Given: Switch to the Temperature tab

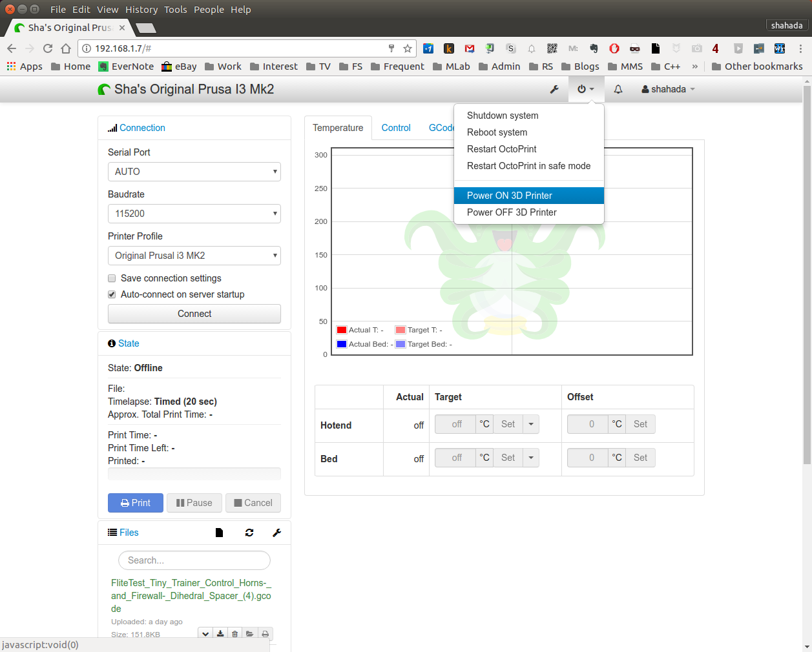Looking at the screenshot, I should tap(338, 128).
